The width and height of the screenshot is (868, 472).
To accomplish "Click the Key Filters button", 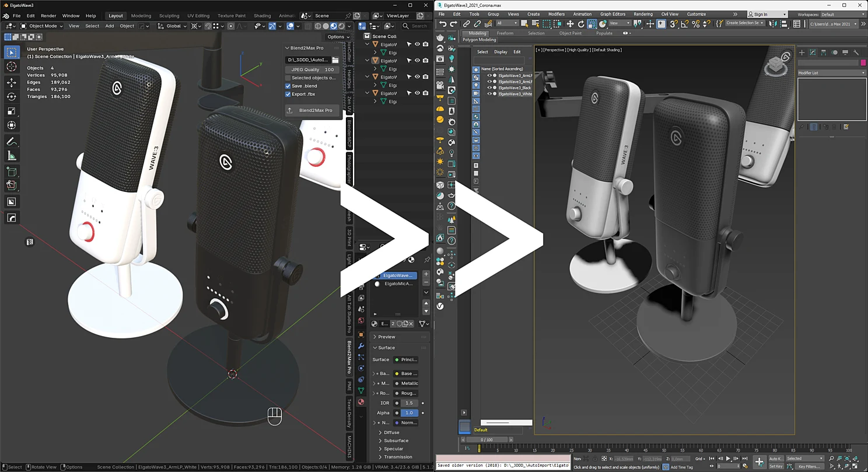I will (x=810, y=466).
